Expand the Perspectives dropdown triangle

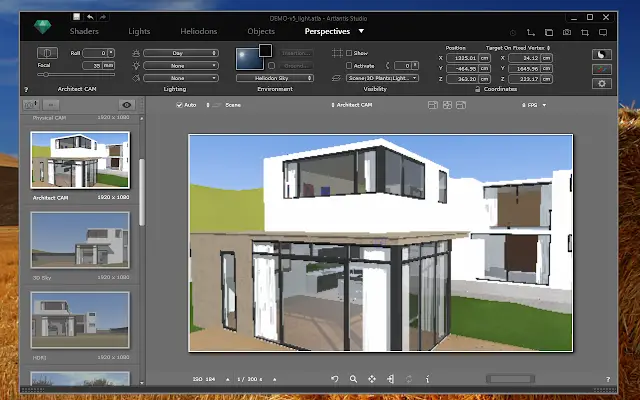pyautogui.click(x=361, y=31)
